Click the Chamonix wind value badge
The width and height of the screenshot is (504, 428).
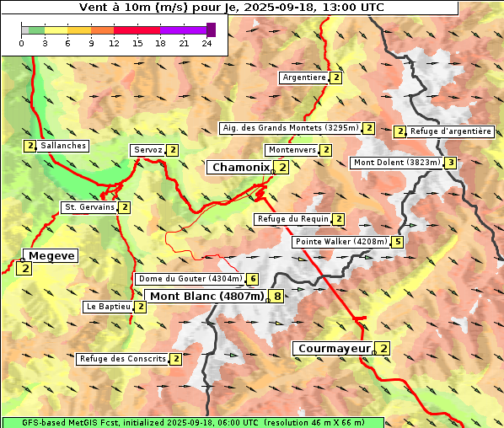click(281, 168)
